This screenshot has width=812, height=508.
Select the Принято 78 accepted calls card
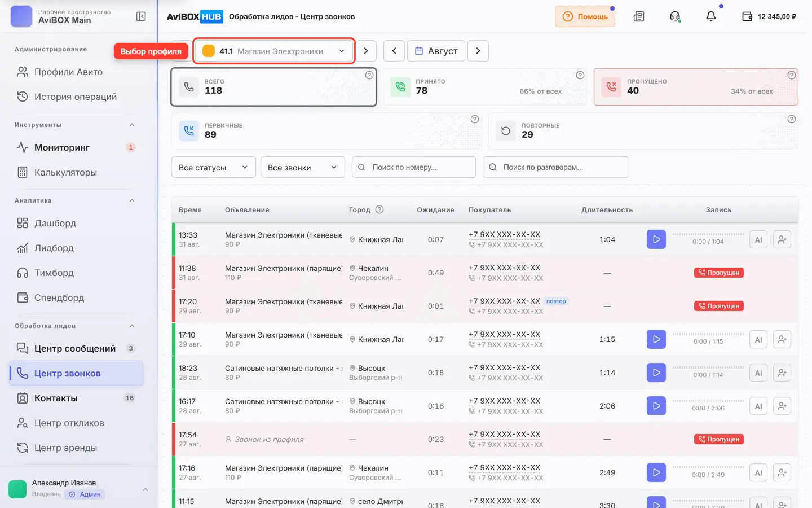pos(485,87)
